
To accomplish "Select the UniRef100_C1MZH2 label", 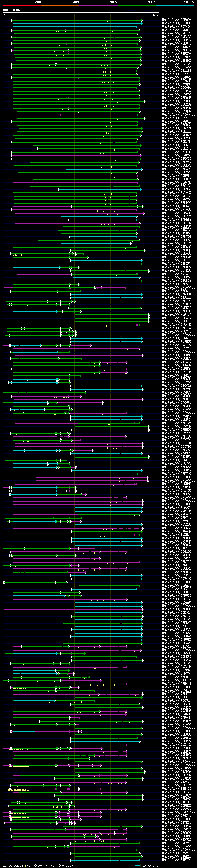I will pyautogui.click(x=177, y=223).
